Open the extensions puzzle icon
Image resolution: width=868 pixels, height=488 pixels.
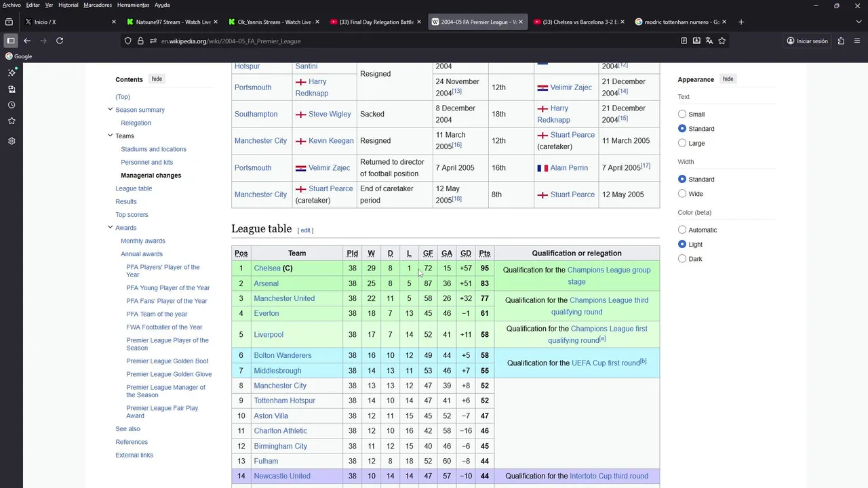click(x=841, y=41)
